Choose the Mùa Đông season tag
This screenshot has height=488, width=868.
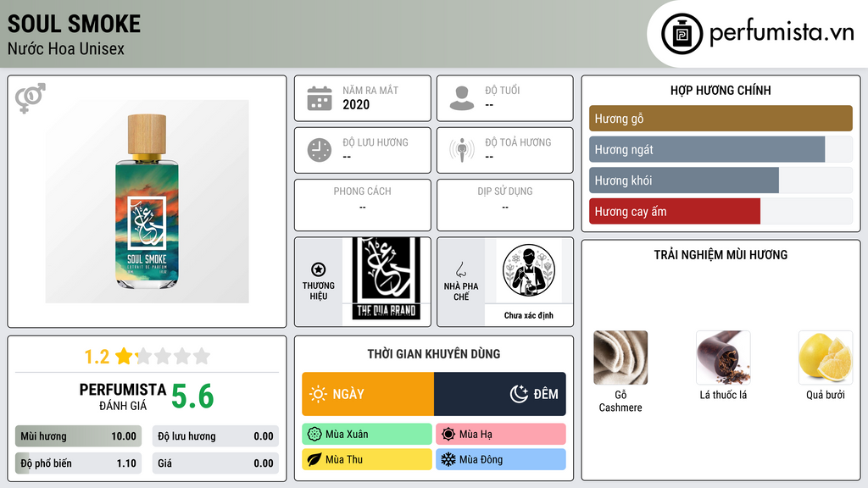pyautogui.click(x=501, y=459)
